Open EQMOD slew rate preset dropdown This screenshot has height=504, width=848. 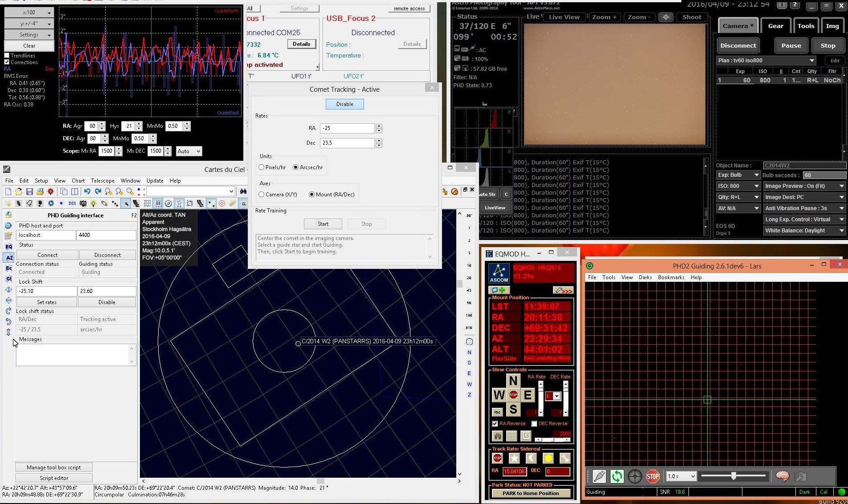pos(553,396)
